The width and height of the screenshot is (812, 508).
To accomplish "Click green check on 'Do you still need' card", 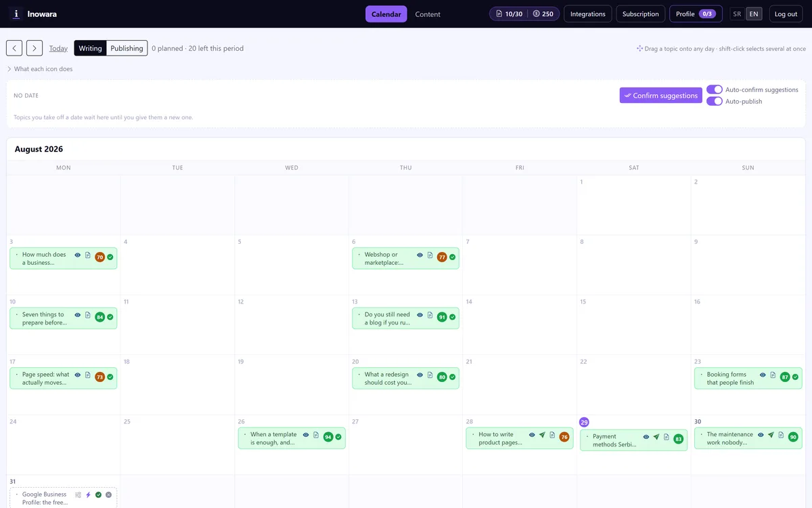I will point(453,317).
